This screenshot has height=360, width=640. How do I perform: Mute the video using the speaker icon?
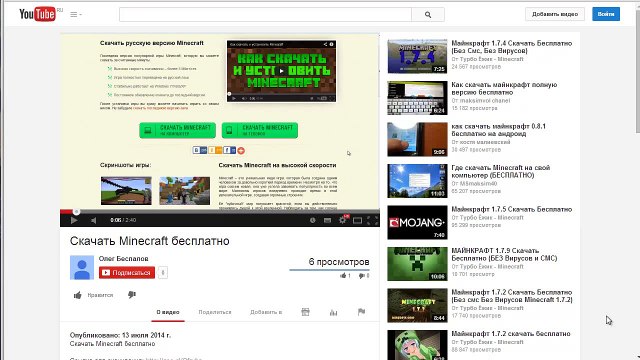click(x=94, y=220)
